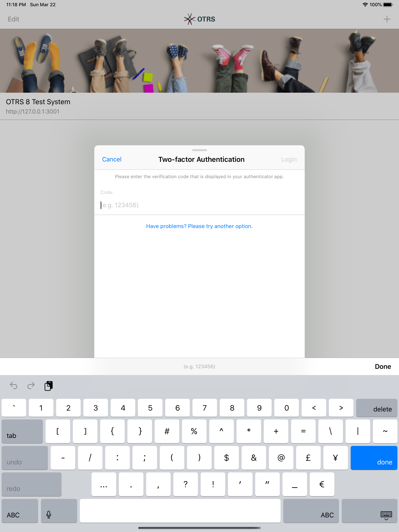
Task: Tap the less-than key
Action: click(x=314, y=408)
